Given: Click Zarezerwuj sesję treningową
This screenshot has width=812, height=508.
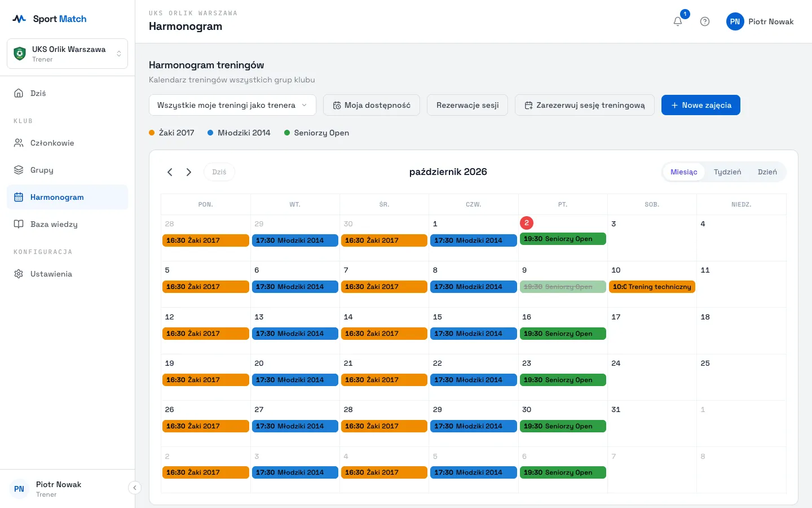Looking at the screenshot, I should pos(585,105).
